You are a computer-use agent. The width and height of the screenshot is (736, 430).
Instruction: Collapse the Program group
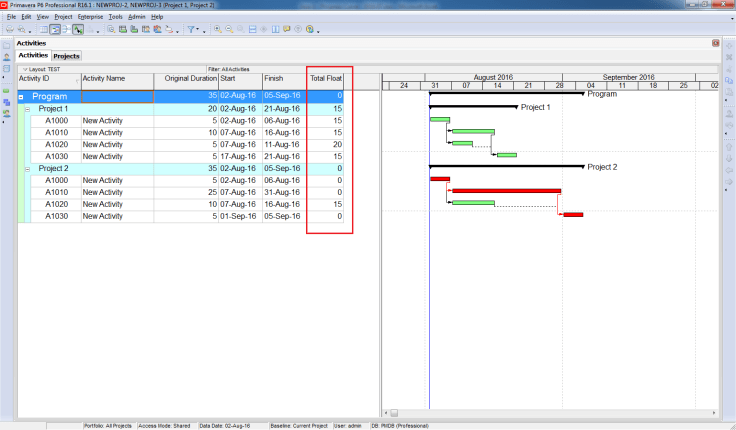tap(21, 97)
